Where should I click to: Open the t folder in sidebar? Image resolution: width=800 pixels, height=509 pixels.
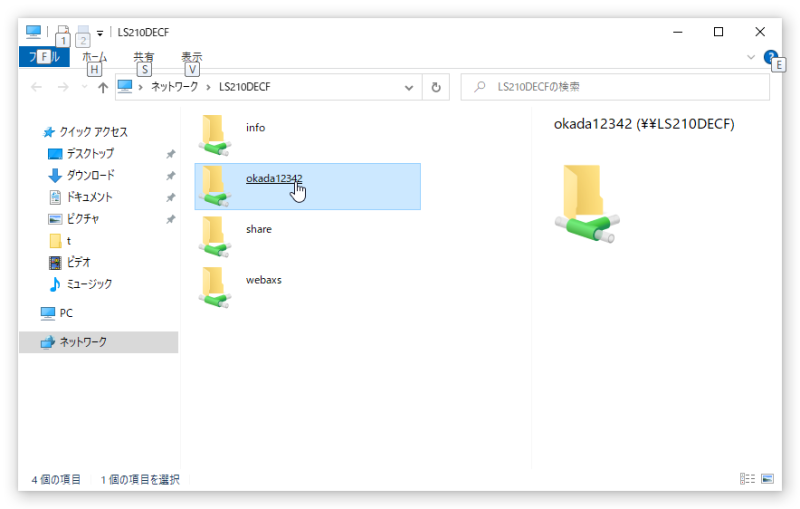[x=68, y=241]
